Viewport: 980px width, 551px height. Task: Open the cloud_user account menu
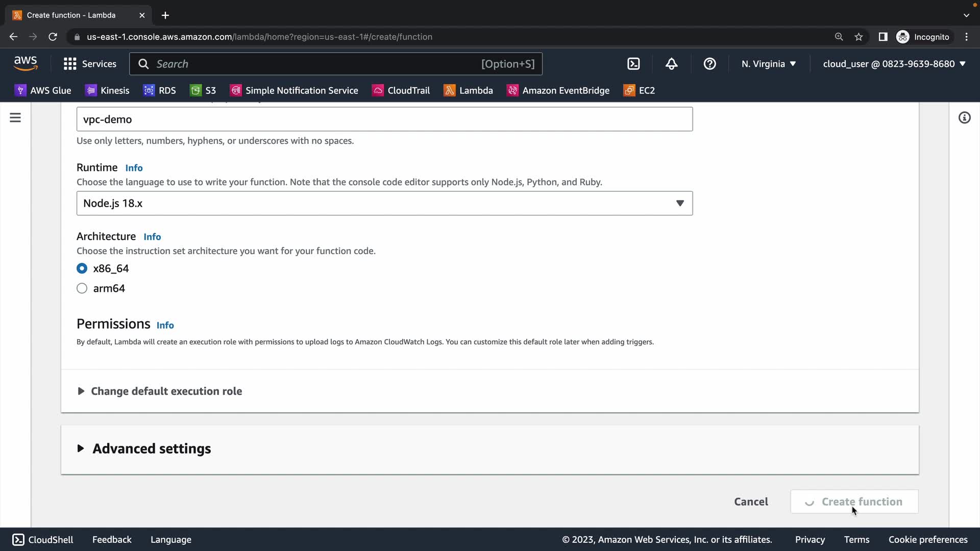894,64
